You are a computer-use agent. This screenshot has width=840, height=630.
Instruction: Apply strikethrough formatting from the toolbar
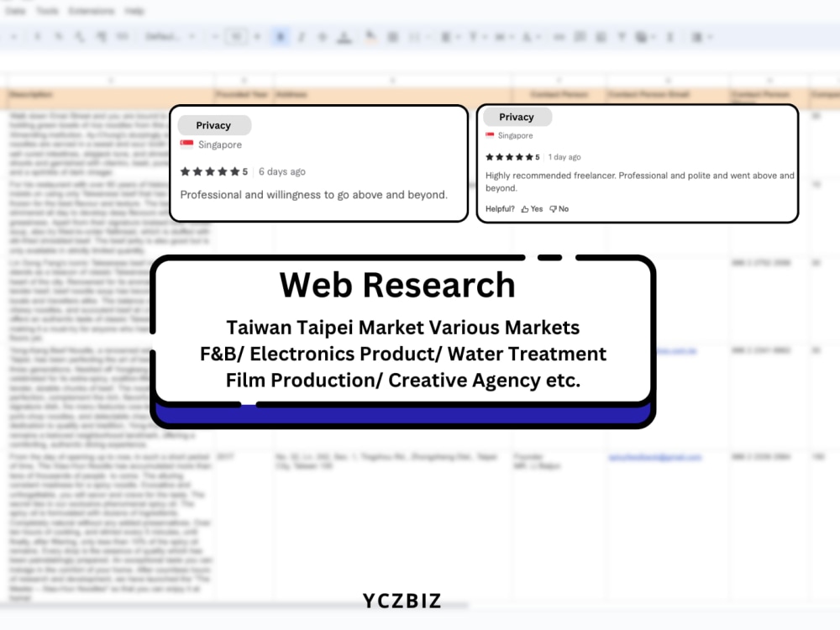[x=323, y=37]
